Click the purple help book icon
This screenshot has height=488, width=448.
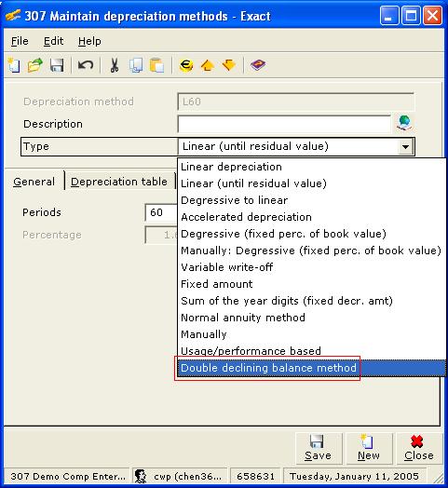[258, 65]
